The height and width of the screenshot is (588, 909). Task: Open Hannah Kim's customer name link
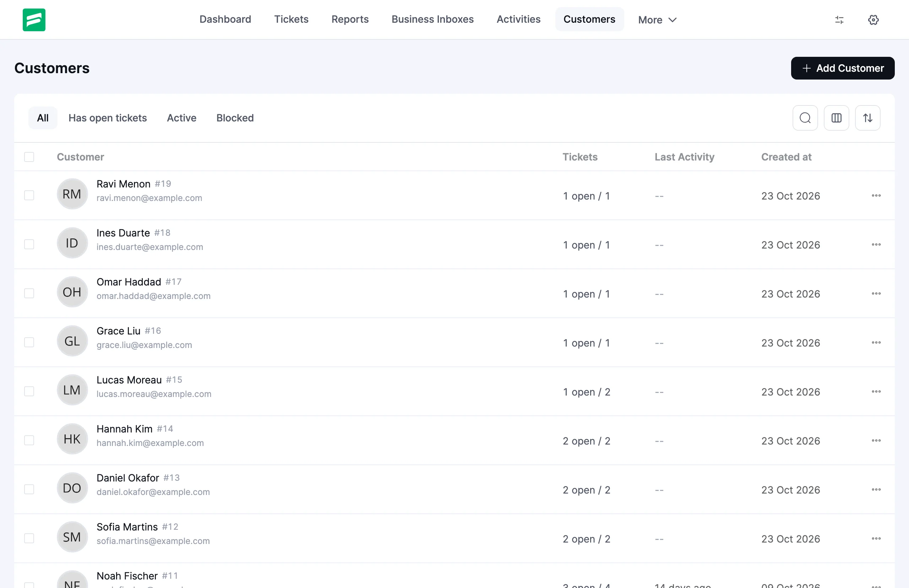click(x=125, y=429)
